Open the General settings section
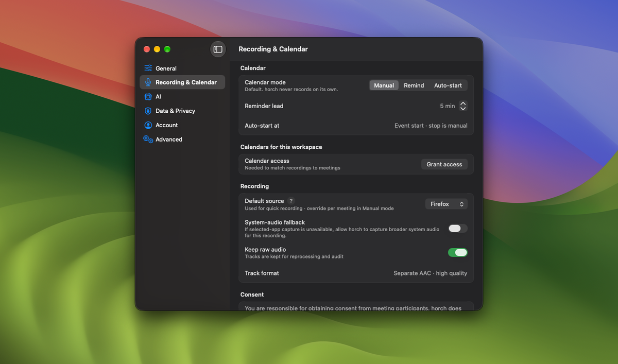The image size is (618, 364). click(x=182, y=68)
